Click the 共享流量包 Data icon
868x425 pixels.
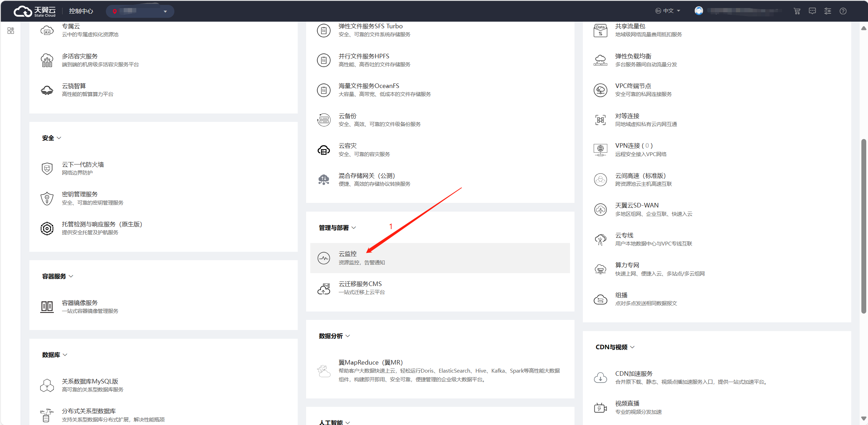click(601, 30)
